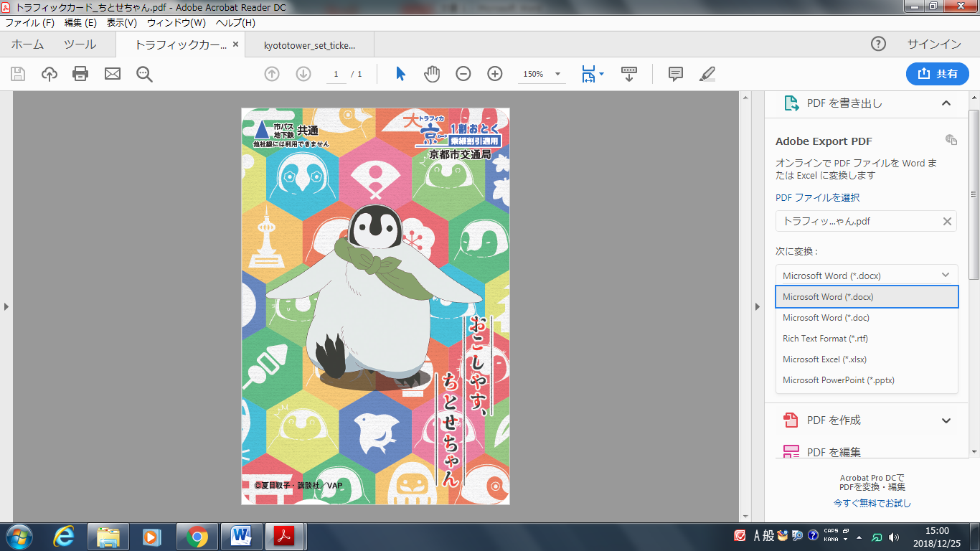The height and width of the screenshot is (551, 980).
Task: Open the ファイル (F) menu
Action: pyautogui.click(x=29, y=22)
